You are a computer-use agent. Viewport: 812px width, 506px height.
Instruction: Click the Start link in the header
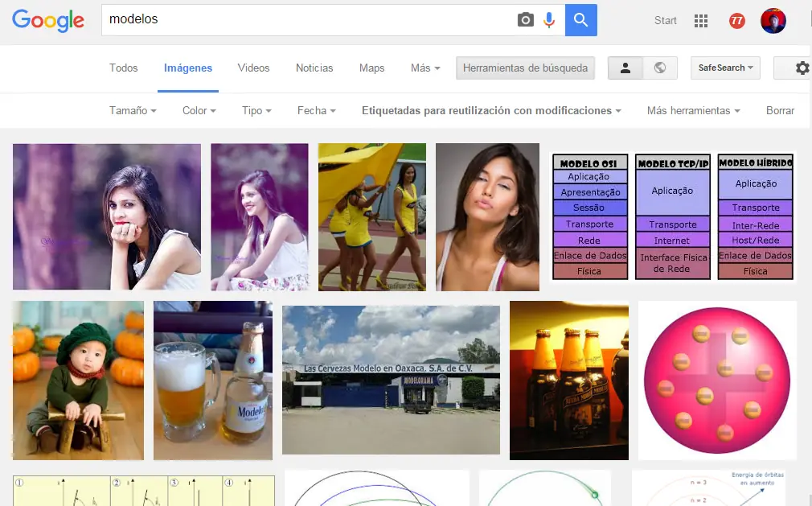pos(665,21)
